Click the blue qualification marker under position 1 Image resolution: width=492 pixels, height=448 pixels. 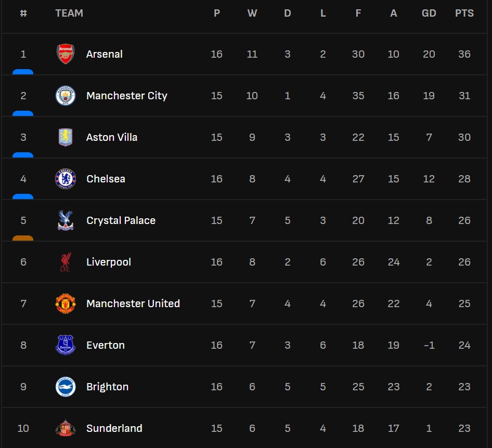pos(23,72)
